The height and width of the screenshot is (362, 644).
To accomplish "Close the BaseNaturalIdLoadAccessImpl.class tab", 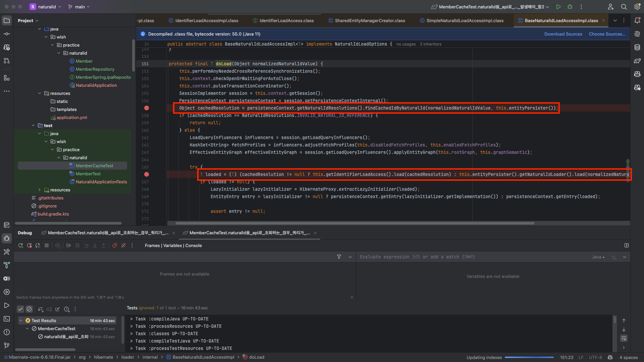I will point(603,20).
